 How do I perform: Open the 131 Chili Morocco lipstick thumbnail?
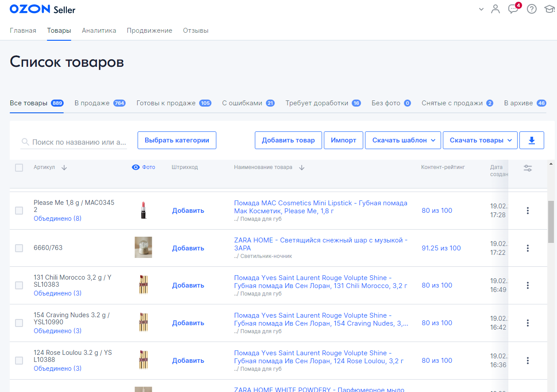pyautogui.click(x=143, y=285)
